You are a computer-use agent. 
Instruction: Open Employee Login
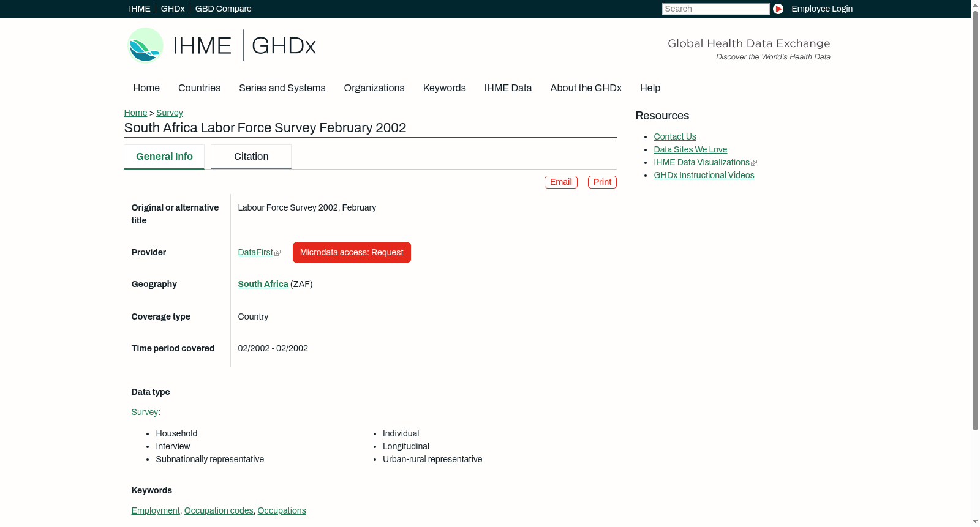tap(822, 9)
